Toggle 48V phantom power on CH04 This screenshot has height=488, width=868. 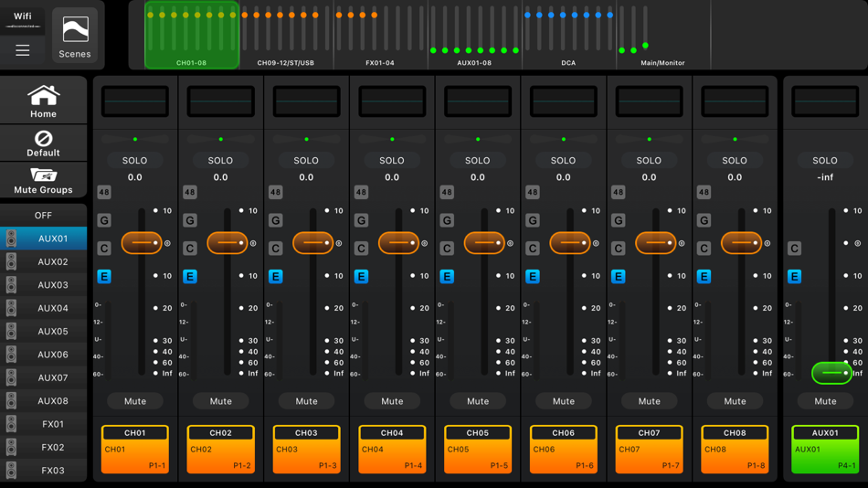[362, 192]
